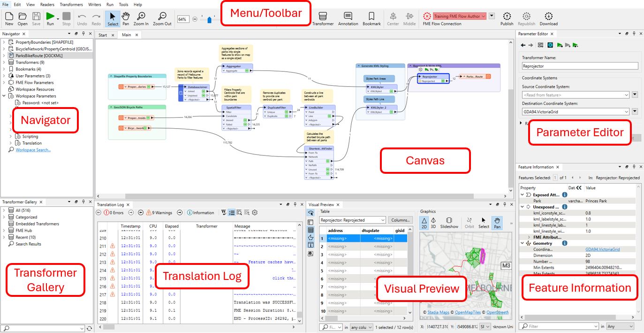Run the workspace with the green Run button

pyautogui.click(x=50, y=18)
